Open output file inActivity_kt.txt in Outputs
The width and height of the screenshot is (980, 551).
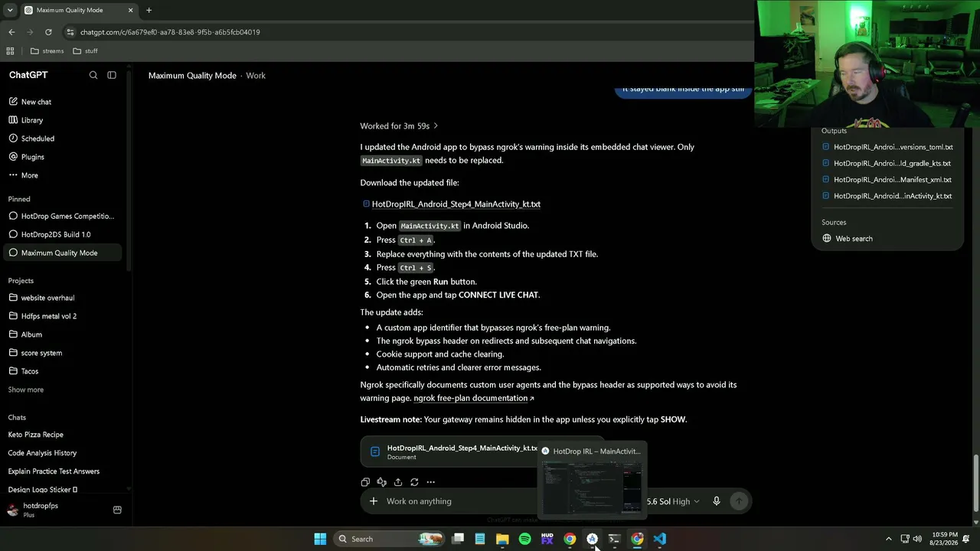click(887, 196)
